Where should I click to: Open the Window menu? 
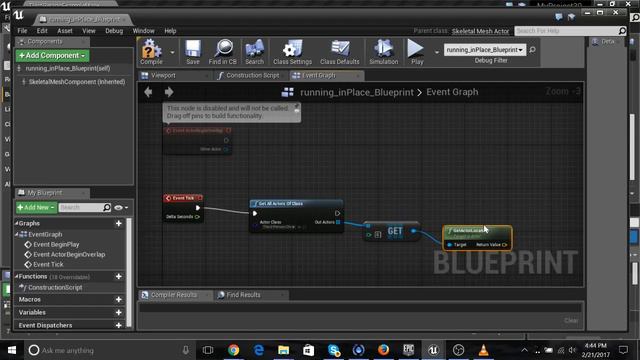pyautogui.click(x=143, y=31)
